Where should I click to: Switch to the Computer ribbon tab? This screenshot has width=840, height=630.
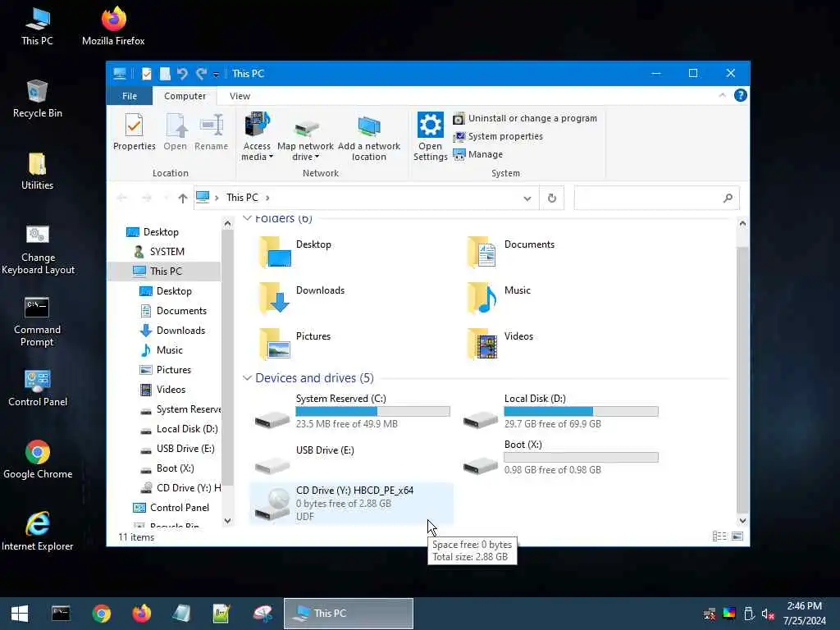click(x=185, y=96)
